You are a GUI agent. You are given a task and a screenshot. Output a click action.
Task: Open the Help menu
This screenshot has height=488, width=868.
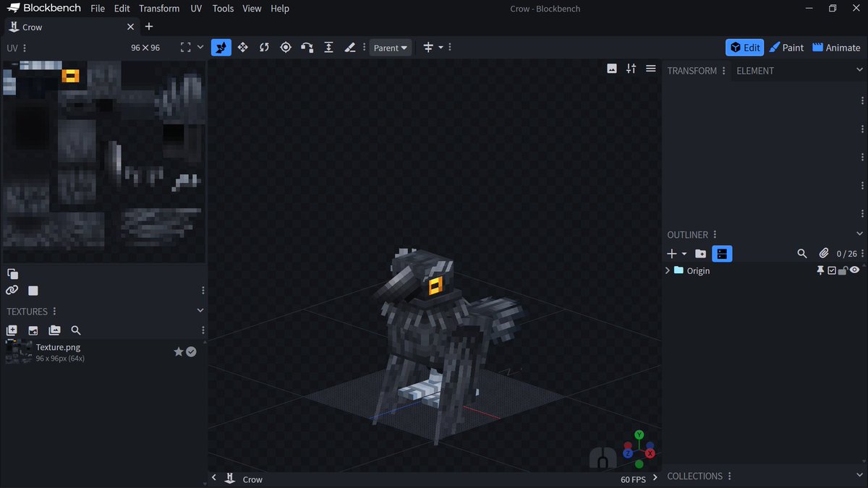(280, 9)
